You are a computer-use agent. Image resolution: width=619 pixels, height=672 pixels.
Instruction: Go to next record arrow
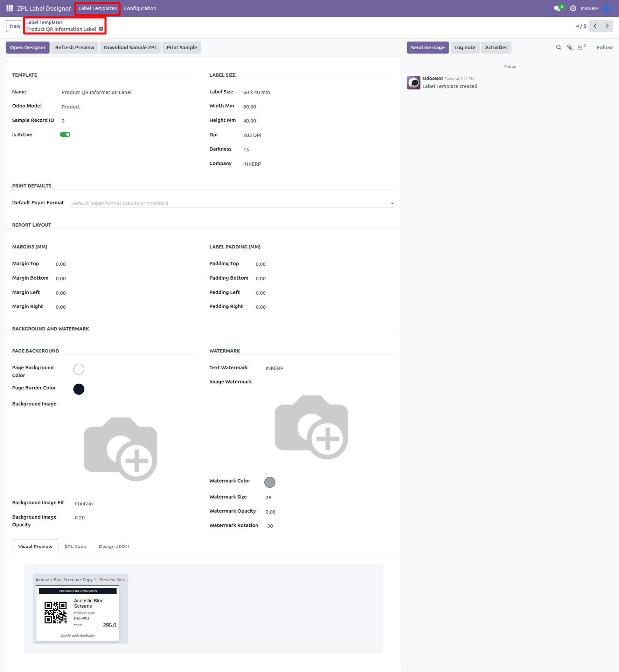[607, 26]
